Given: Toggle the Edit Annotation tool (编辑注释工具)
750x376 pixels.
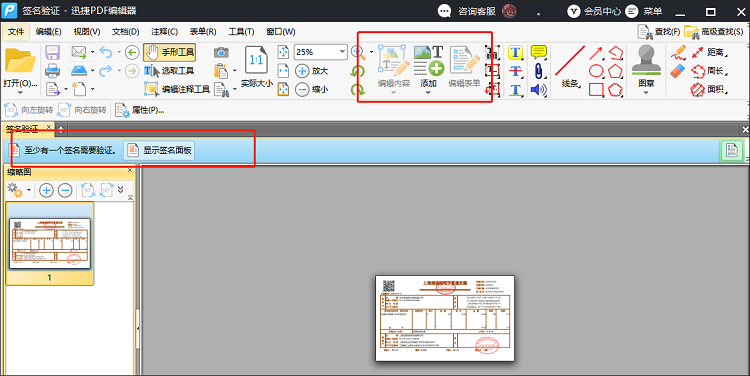Looking at the screenshot, I should point(177,89).
